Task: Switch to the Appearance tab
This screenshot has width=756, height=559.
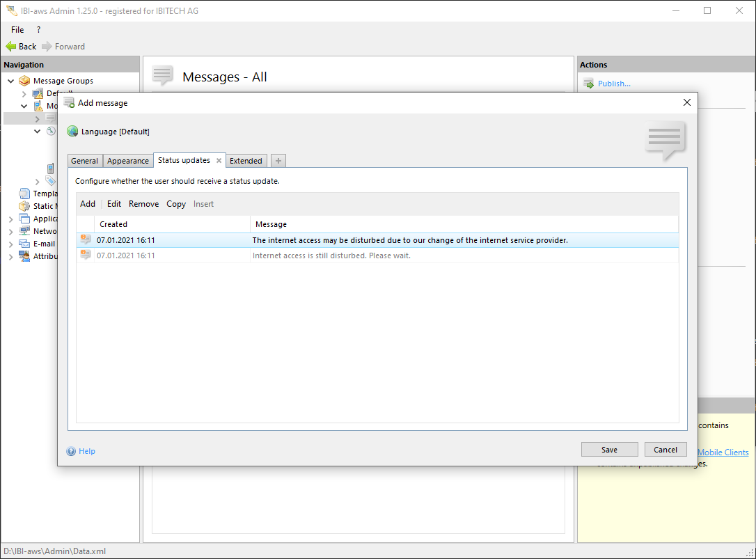Action: tap(127, 161)
